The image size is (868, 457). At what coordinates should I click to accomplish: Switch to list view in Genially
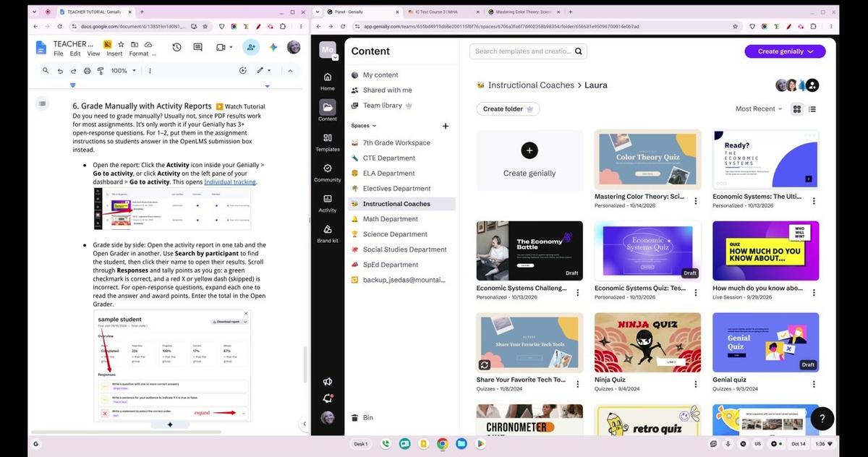[x=812, y=109]
